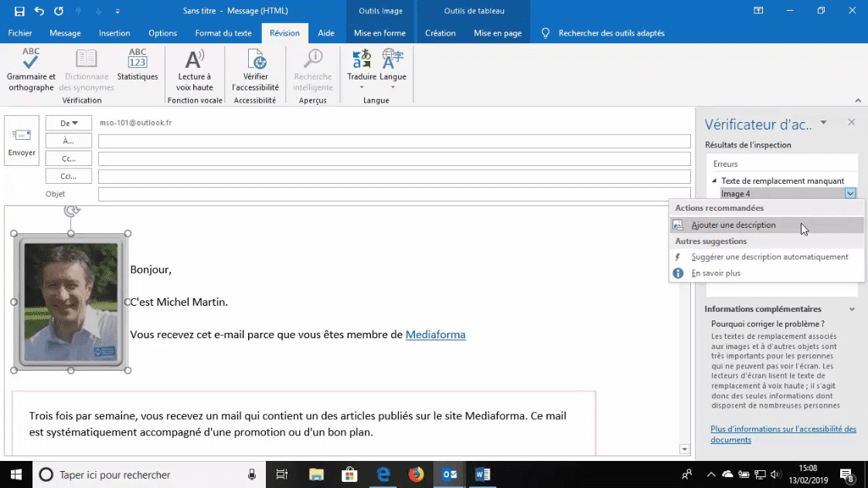868x488 pixels.
Task: Expand Texte de remplacement manquant item
Action: (x=715, y=180)
